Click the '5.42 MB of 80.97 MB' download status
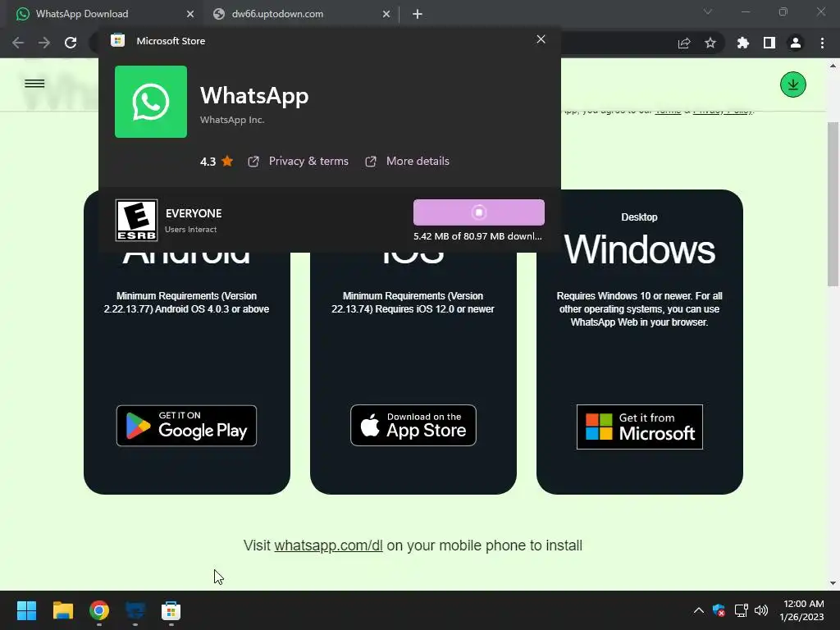 coord(478,236)
